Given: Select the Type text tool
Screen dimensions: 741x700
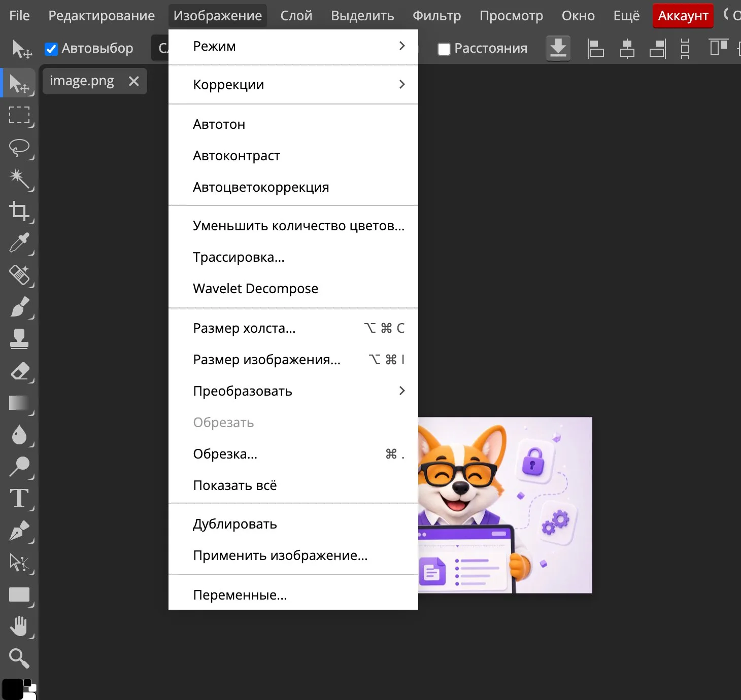Looking at the screenshot, I should [x=19, y=498].
